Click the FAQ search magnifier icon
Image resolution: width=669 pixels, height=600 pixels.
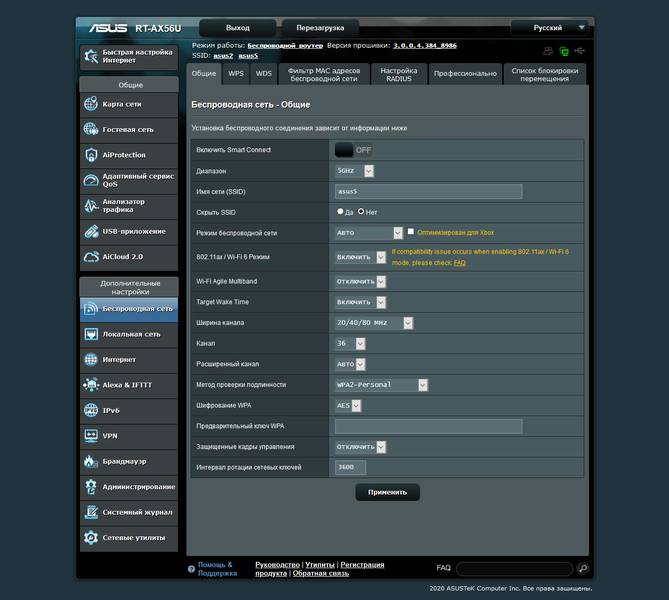coord(582,568)
